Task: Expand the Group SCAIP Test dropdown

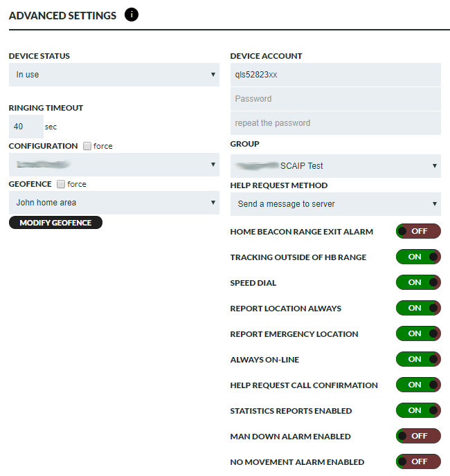Action: pos(335,166)
